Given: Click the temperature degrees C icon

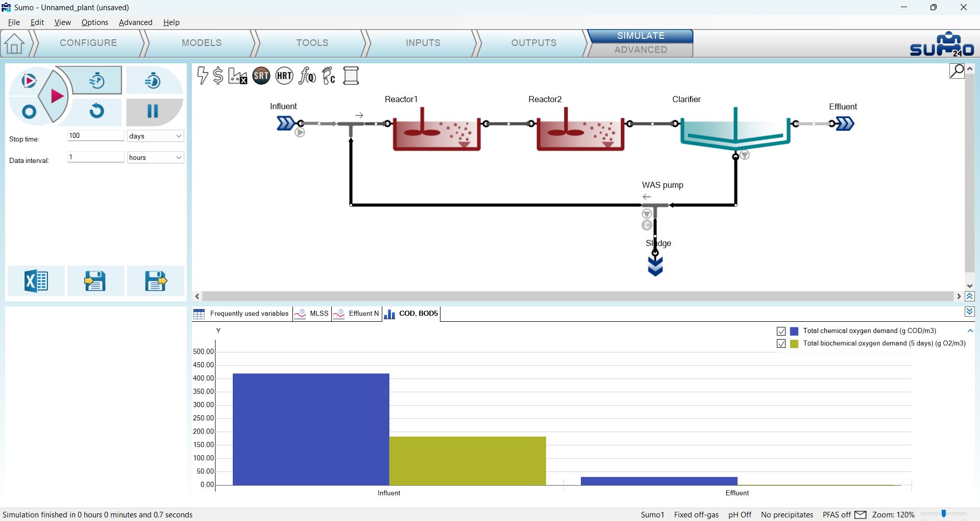Looking at the screenshot, I should pyautogui.click(x=329, y=76).
